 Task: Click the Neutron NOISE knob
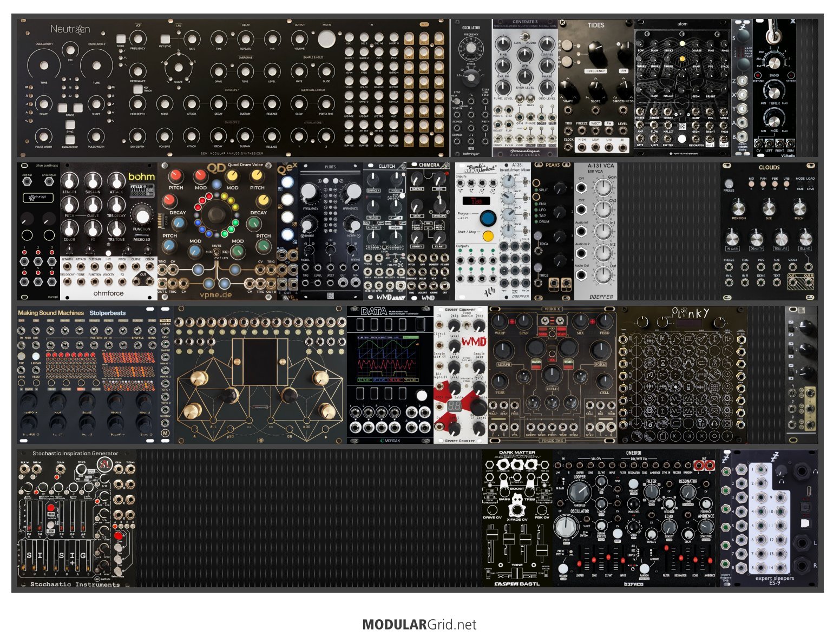(x=165, y=103)
